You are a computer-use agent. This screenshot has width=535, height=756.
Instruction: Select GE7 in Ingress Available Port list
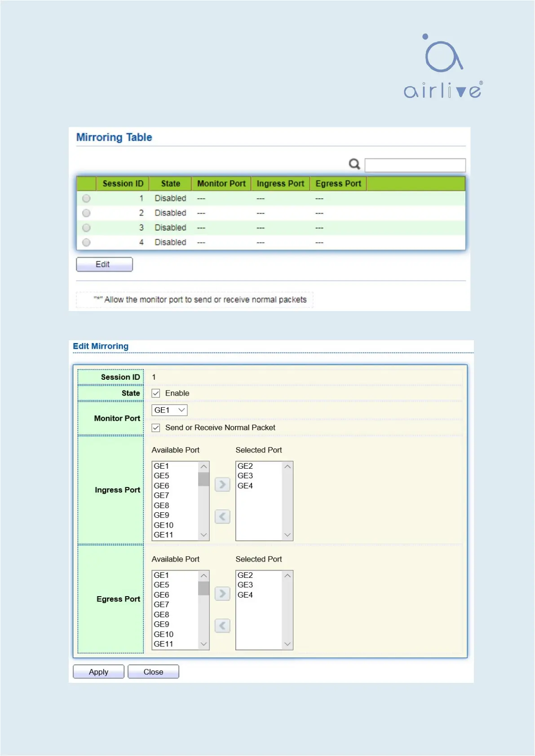162,496
